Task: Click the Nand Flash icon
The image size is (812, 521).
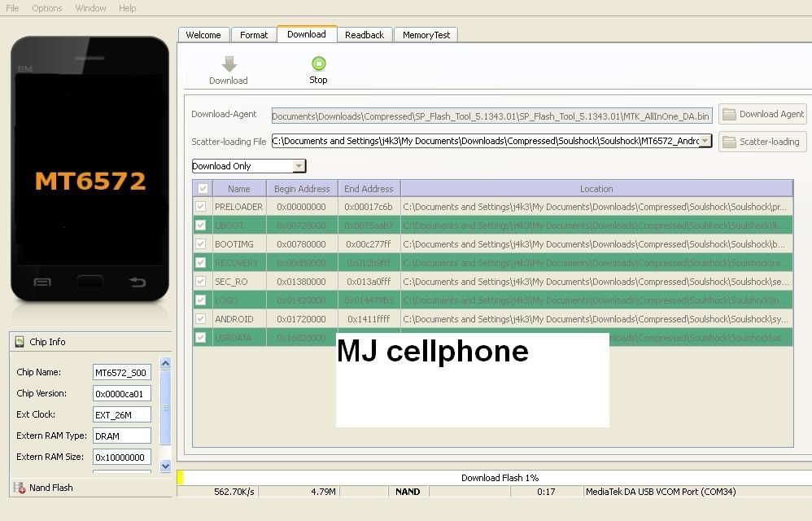Action: coord(20,488)
